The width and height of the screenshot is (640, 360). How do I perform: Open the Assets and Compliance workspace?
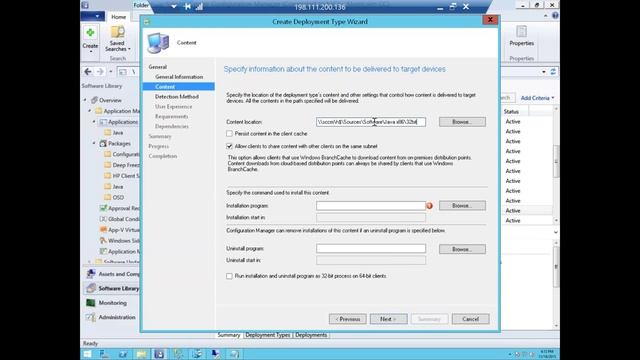[112, 274]
